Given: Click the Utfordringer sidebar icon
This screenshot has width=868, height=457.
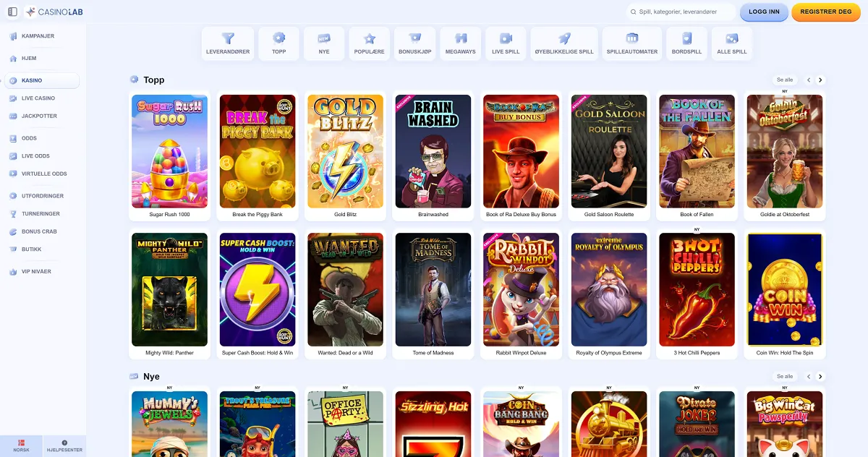Looking at the screenshot, I should [13, 196].
